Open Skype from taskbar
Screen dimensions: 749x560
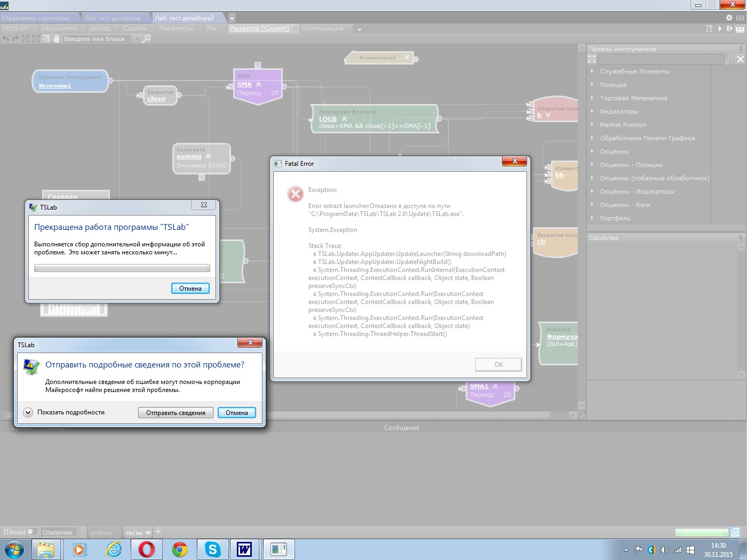(x=213, y=549)
